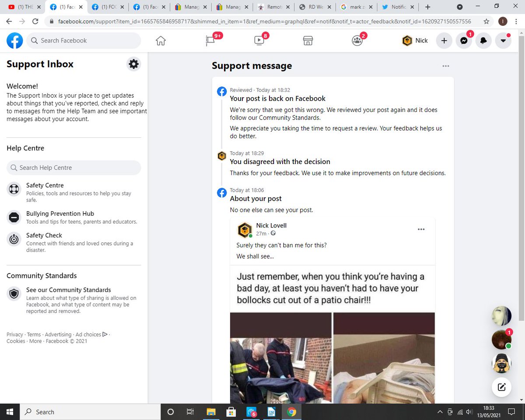Open the Marketplace icon
525x420 pixels.
click(x=308, y=41)
